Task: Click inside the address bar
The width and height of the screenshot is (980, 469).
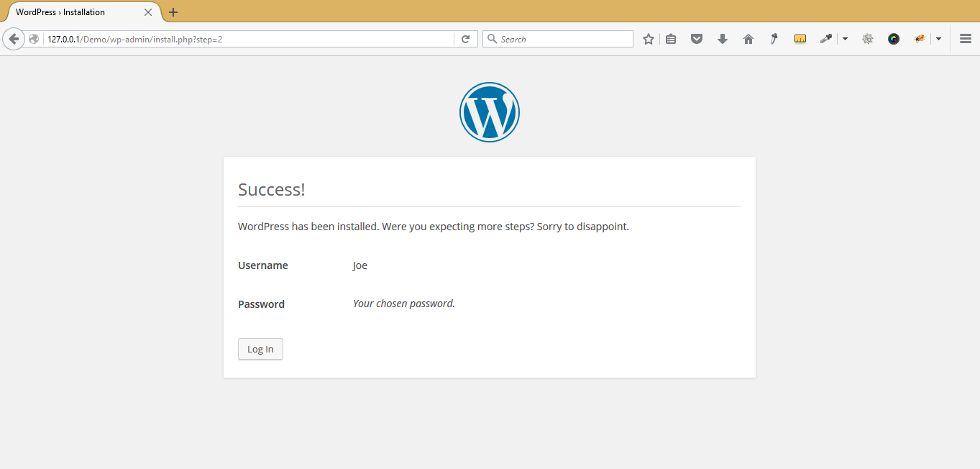Action: click(x=252, y=38)
